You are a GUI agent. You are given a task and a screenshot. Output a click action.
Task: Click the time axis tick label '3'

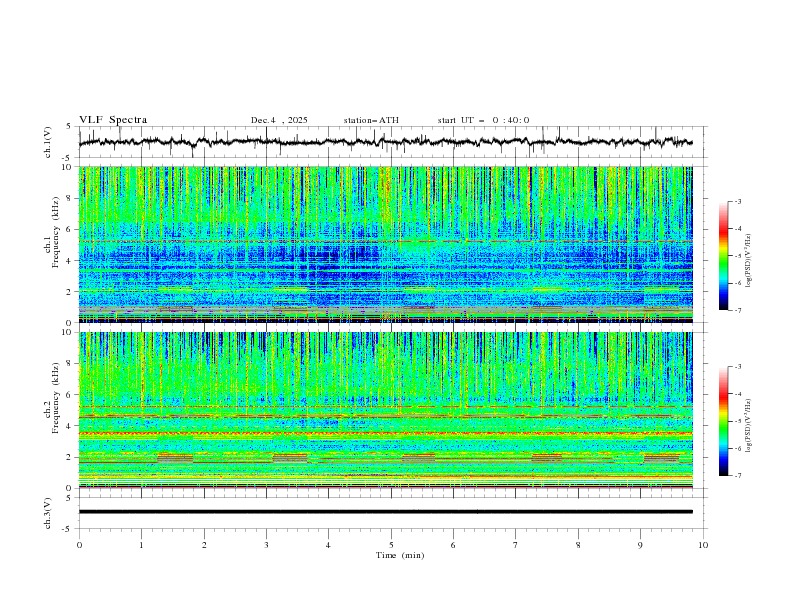[266, 545]
